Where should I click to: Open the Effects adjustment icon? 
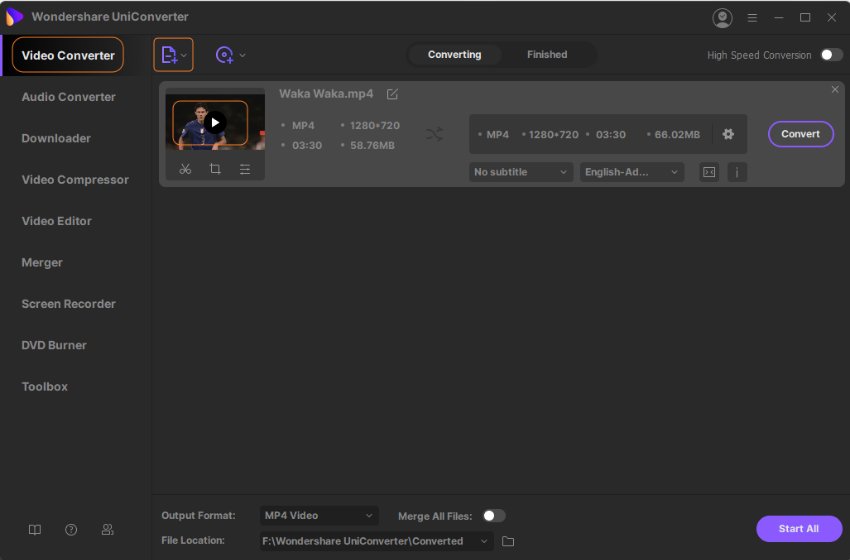click(245, 169)
